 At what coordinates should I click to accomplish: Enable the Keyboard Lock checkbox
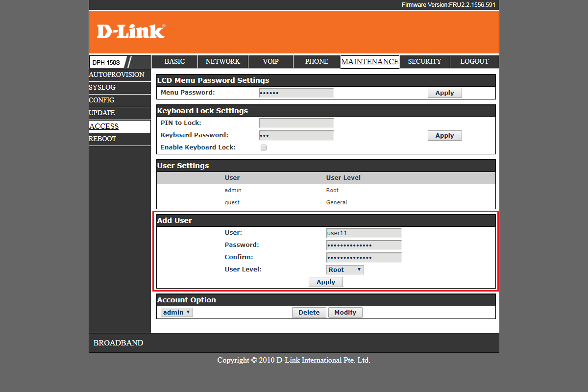pos(264,147)
